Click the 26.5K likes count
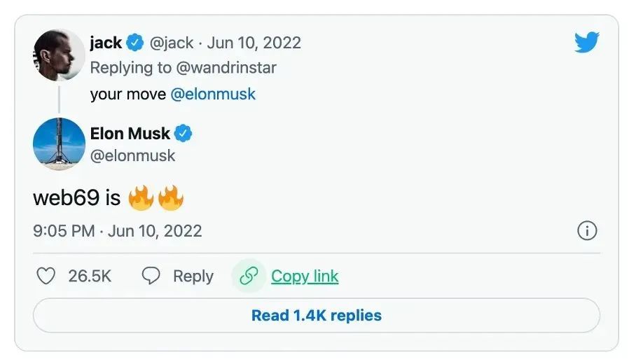Viewport: 636px width, 364px height. click(x=90, y=276)
